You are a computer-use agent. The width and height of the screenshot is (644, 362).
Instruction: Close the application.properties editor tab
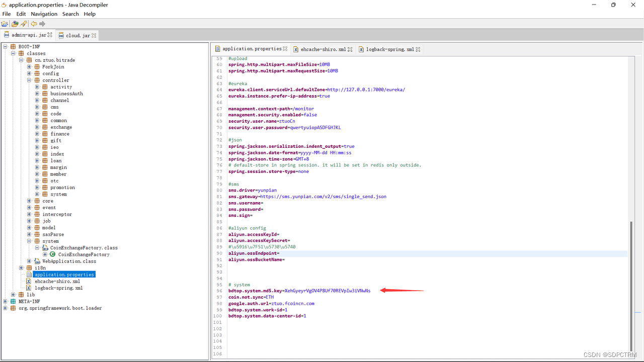click(285, 49)
